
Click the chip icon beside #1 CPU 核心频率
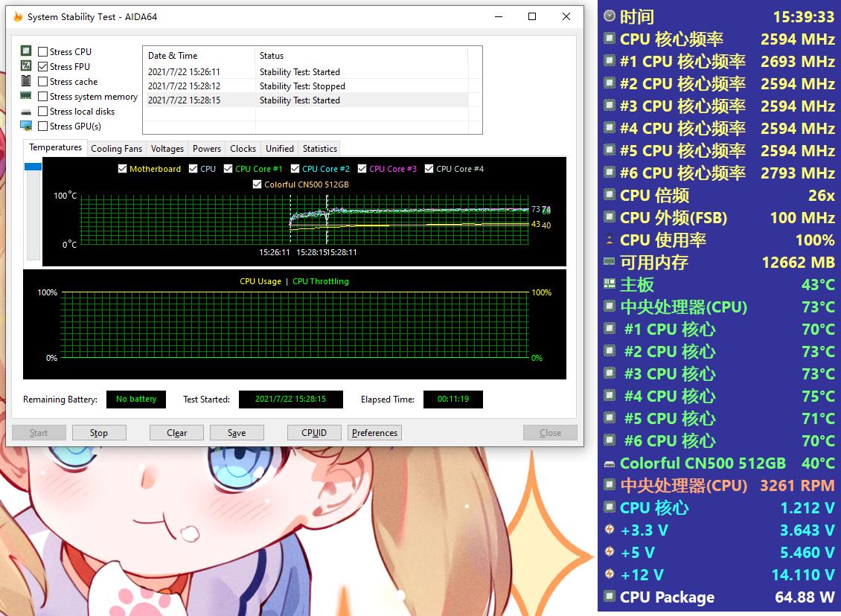click(610, 60)
